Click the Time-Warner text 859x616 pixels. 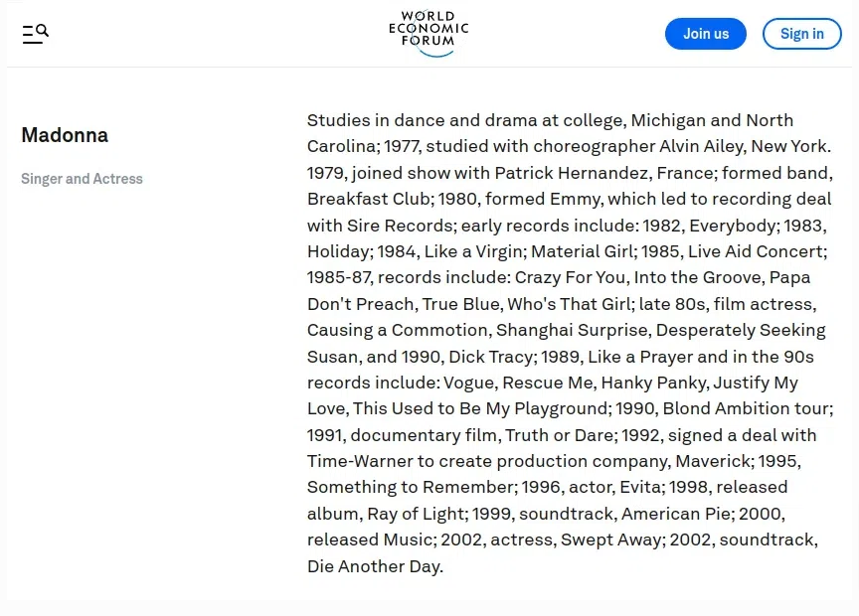pyautogui.click(x=359, y=461)
